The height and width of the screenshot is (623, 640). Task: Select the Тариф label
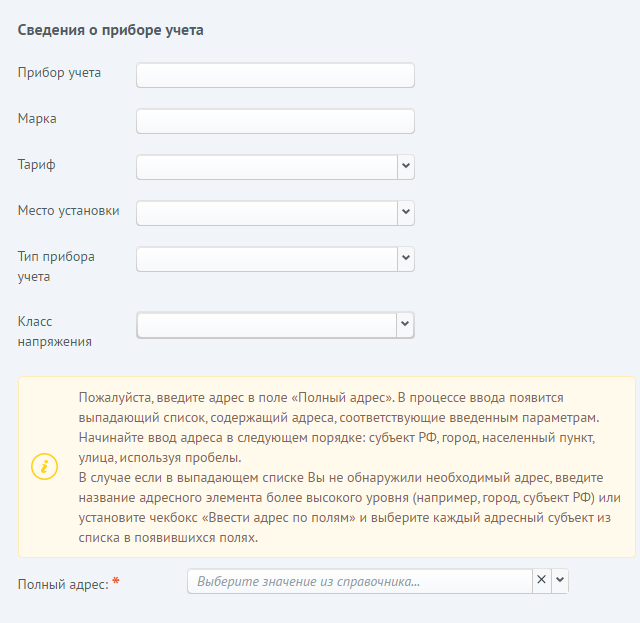click(x=37, y=164)
